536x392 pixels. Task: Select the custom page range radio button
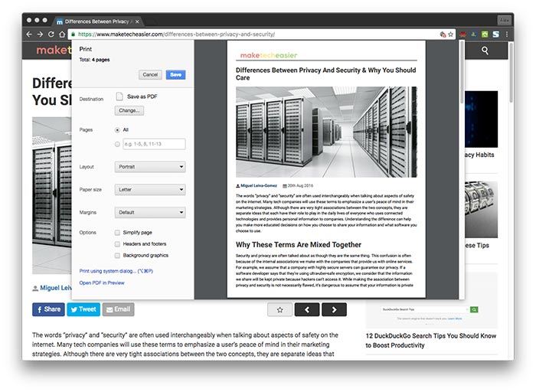tap(117, 144)
